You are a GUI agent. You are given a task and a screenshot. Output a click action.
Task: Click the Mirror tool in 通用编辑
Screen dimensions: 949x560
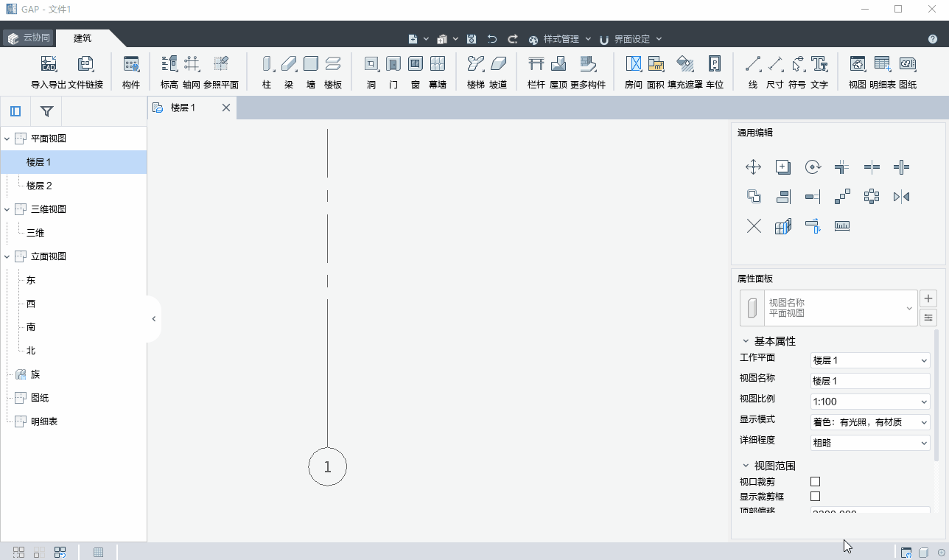pyautogui.click(x=901, y=197)
